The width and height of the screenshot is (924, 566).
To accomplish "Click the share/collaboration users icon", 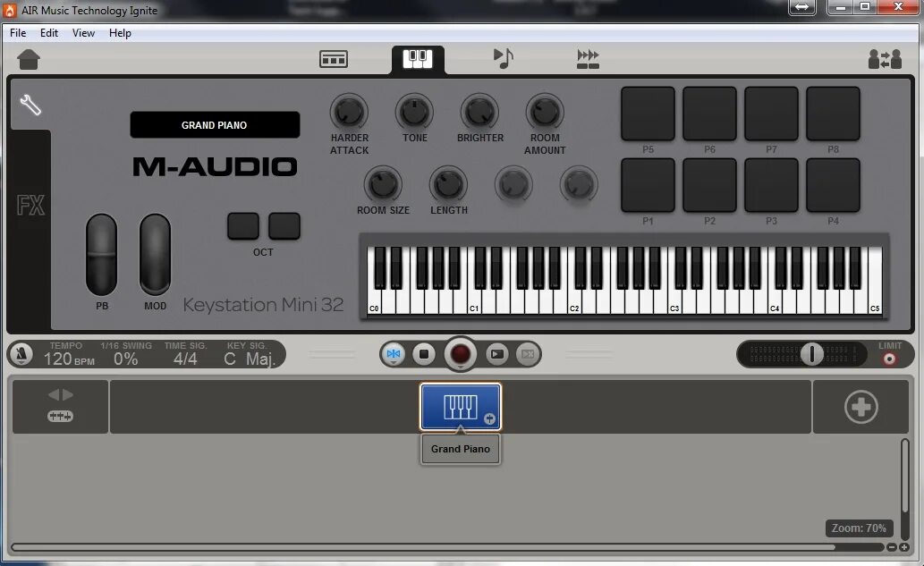I will coord(885,59).
